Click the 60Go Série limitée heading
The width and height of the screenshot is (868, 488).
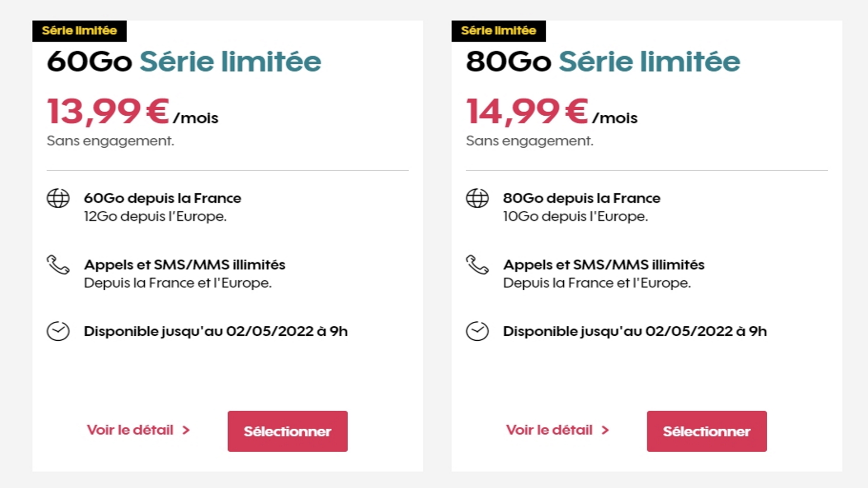click(184, 61)
